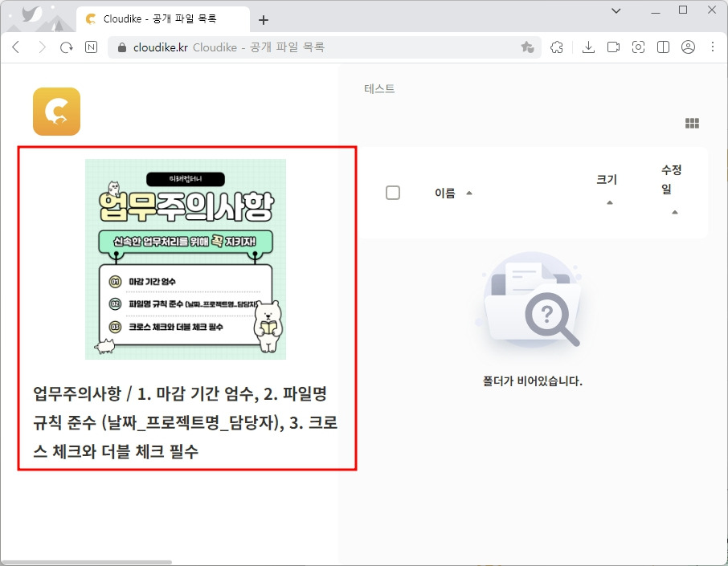
Task: Expand tab search chevron in title bar
Action: click(x=616, y=10)
